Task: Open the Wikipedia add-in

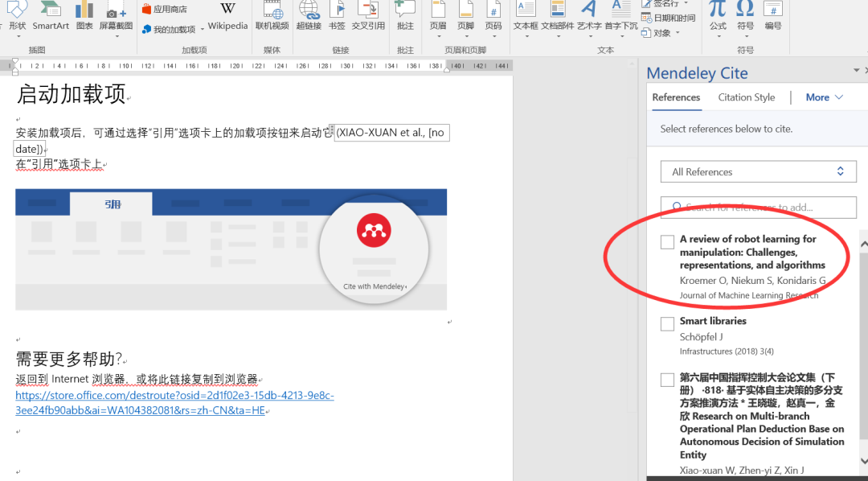Action: pos(227,15)
